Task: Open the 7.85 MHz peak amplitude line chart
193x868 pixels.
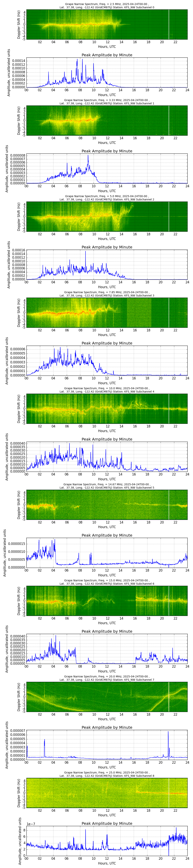Action: (x=107, y=361)
